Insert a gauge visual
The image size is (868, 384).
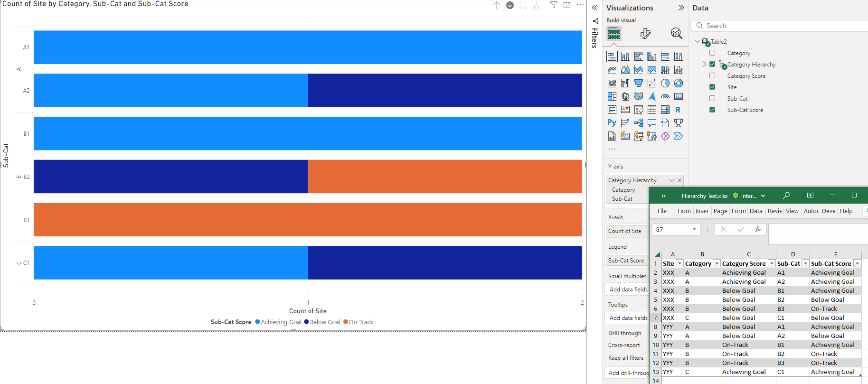click(x=665, y=96)
